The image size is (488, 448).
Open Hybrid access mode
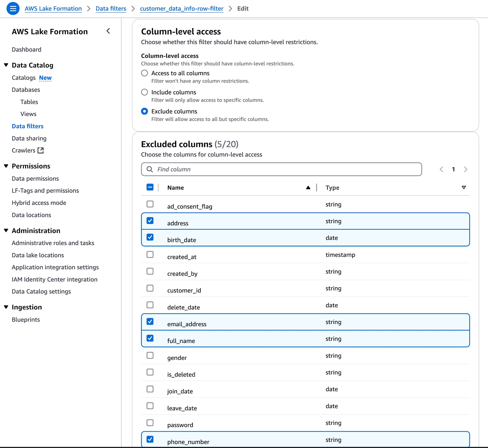39,203
